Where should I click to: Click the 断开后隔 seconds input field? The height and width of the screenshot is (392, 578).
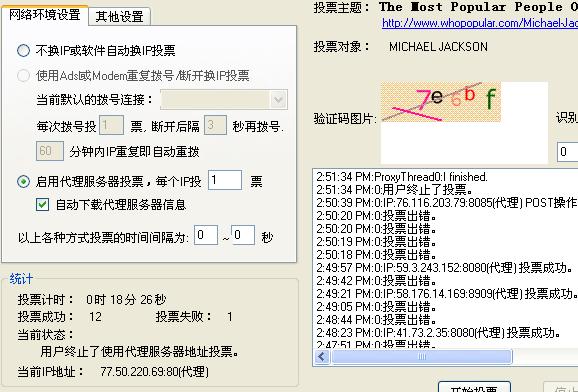(x=215, y=125)
